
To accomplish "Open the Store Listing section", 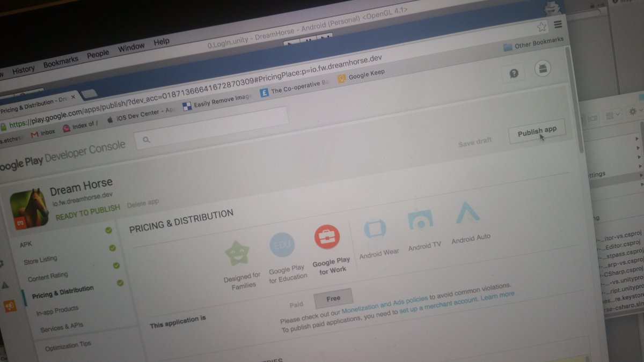I will [40, 260].
